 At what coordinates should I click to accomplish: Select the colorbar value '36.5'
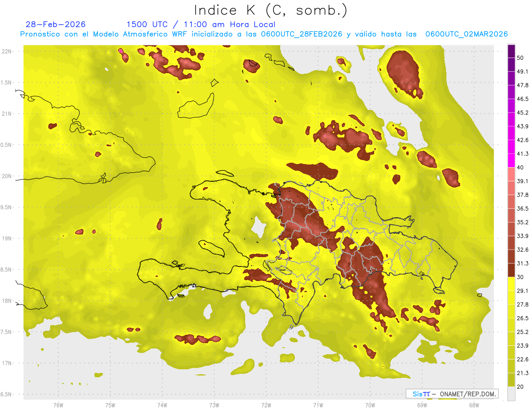coord(523,208)
